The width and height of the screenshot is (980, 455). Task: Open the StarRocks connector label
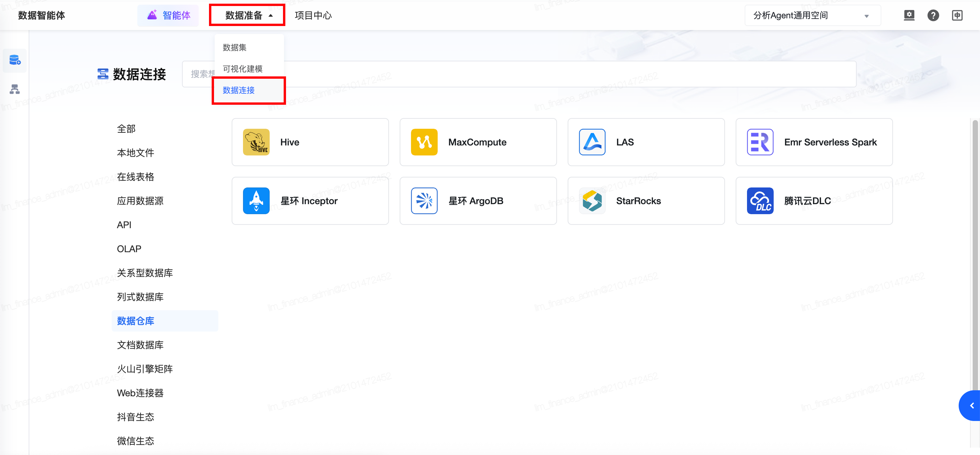point(638,201)
